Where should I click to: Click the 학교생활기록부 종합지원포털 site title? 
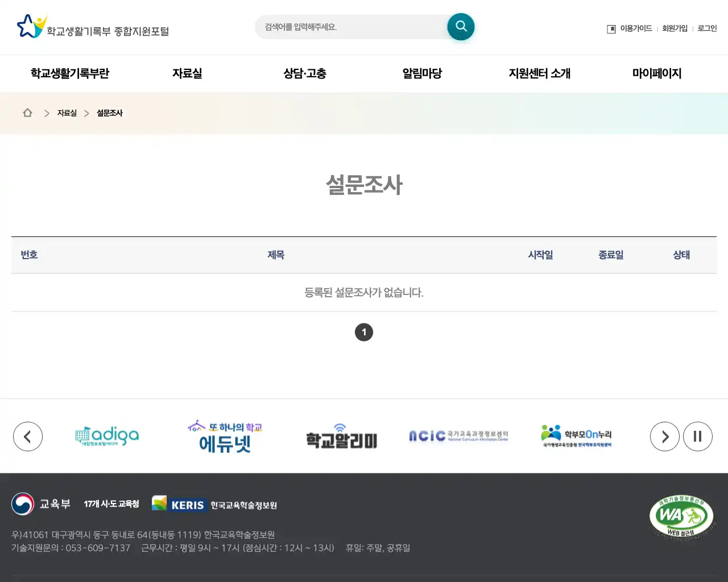[x=107, y=31]
